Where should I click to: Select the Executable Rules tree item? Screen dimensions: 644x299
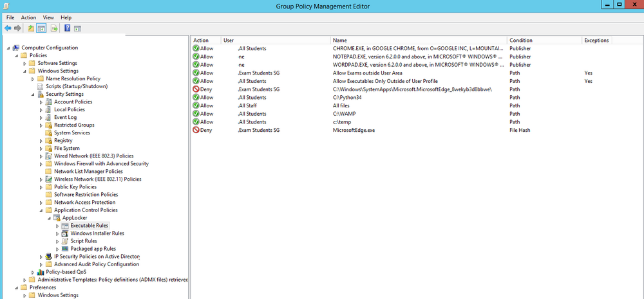tap(90, 226)
